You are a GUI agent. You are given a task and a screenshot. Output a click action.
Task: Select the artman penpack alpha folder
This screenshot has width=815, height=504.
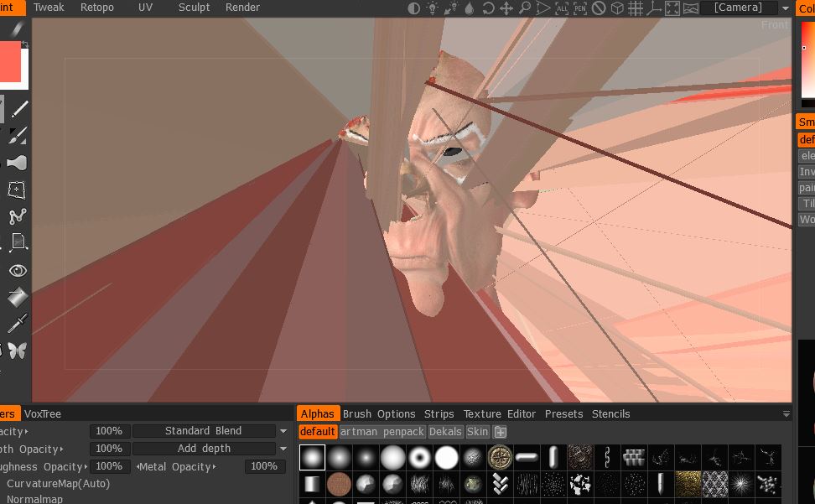[x=382, y=432]
